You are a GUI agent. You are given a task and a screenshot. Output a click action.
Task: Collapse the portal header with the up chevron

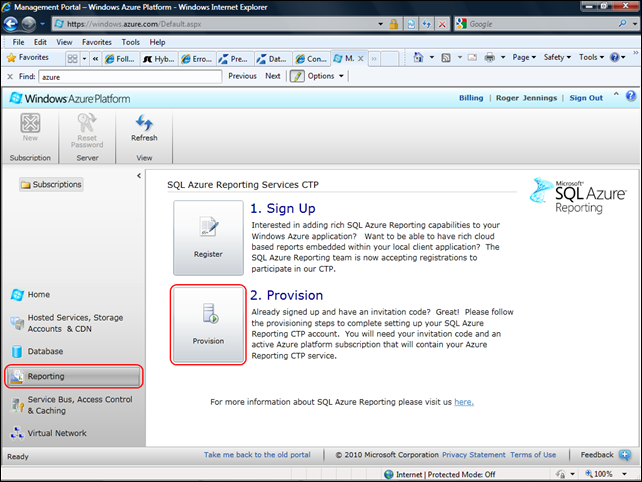click(616, 95)
